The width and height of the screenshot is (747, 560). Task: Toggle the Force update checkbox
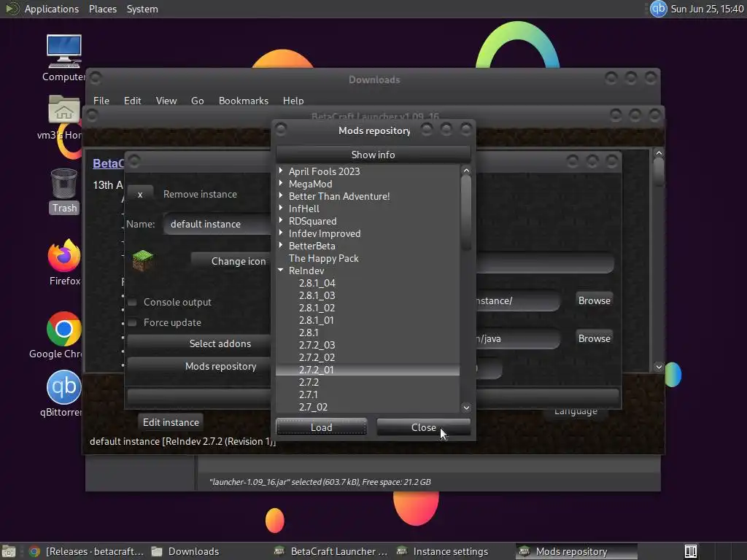point(133,322)
